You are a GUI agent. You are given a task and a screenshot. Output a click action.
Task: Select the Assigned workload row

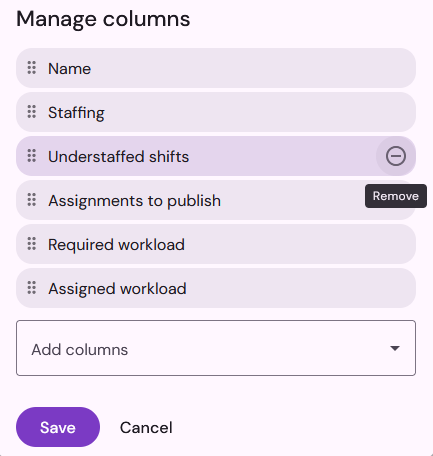[216, 288]
